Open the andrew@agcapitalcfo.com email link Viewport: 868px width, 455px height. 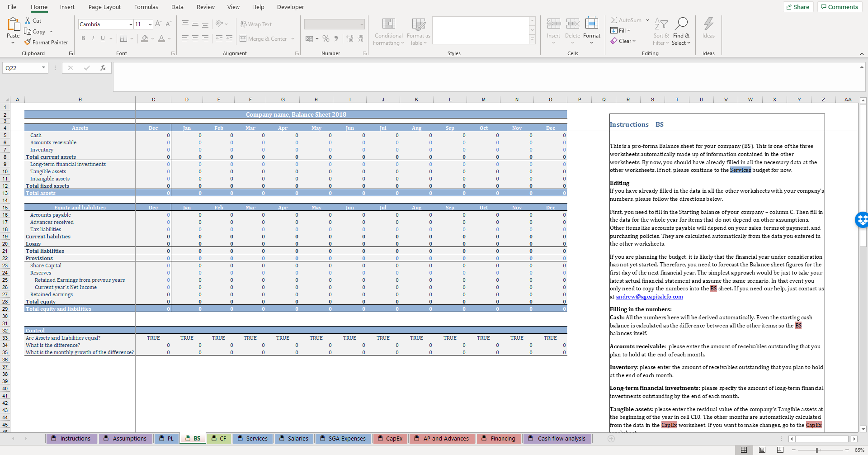point(649,297)
